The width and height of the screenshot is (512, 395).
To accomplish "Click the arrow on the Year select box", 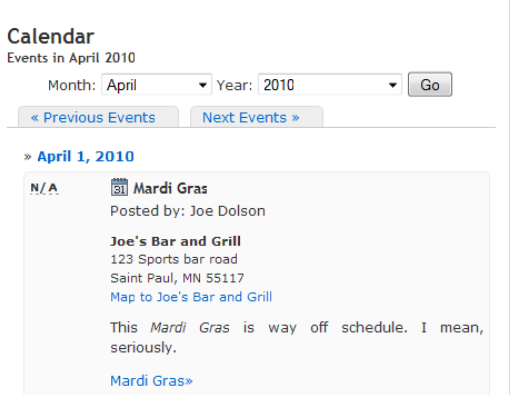I will click(393, 85).
